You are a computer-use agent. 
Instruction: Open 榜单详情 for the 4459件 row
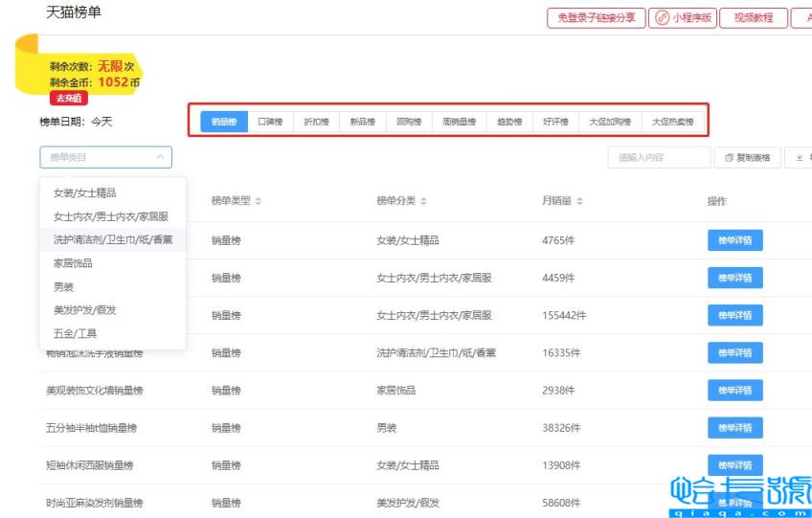point(734,278)
